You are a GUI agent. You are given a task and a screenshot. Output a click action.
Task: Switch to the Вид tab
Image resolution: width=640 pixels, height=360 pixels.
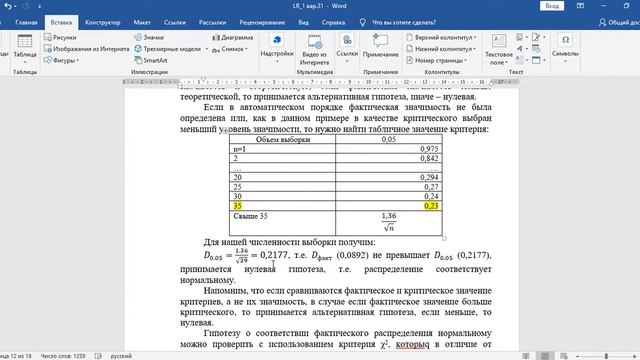[x=303, y=22]
